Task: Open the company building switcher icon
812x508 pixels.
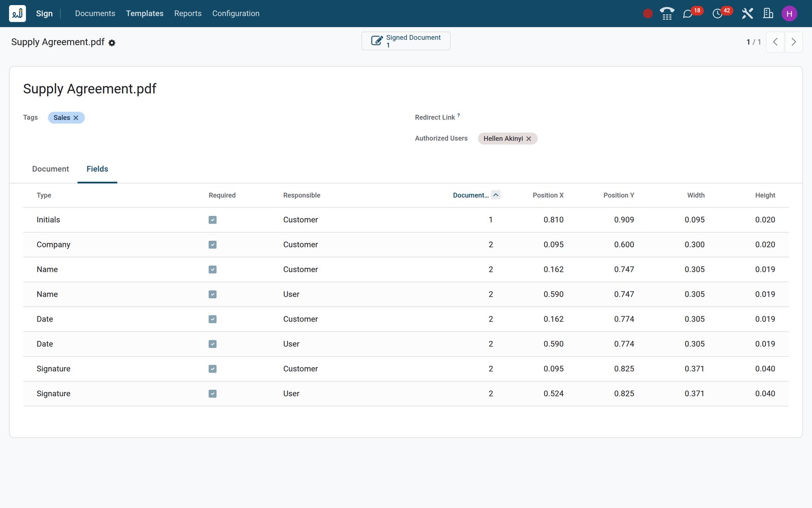Action: point(768,14)
